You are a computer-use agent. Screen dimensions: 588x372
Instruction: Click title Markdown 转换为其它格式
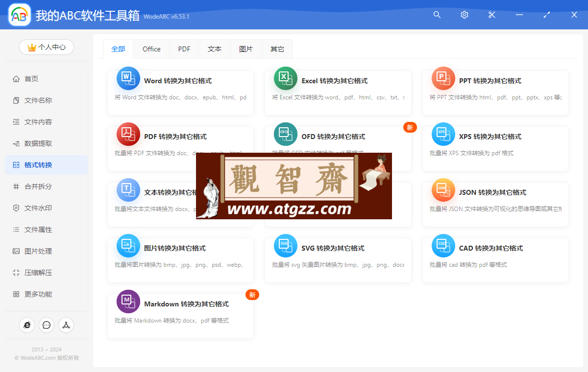click(186, 304)
